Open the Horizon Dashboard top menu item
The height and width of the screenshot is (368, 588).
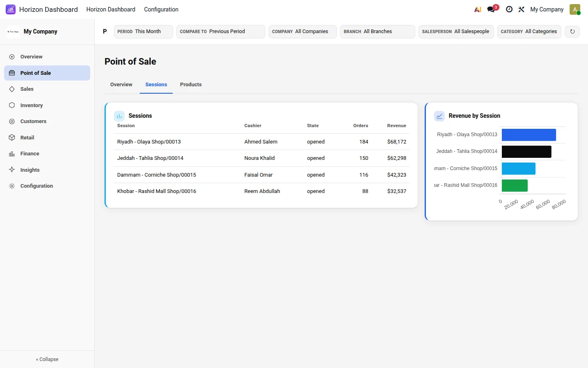point(111,9)
